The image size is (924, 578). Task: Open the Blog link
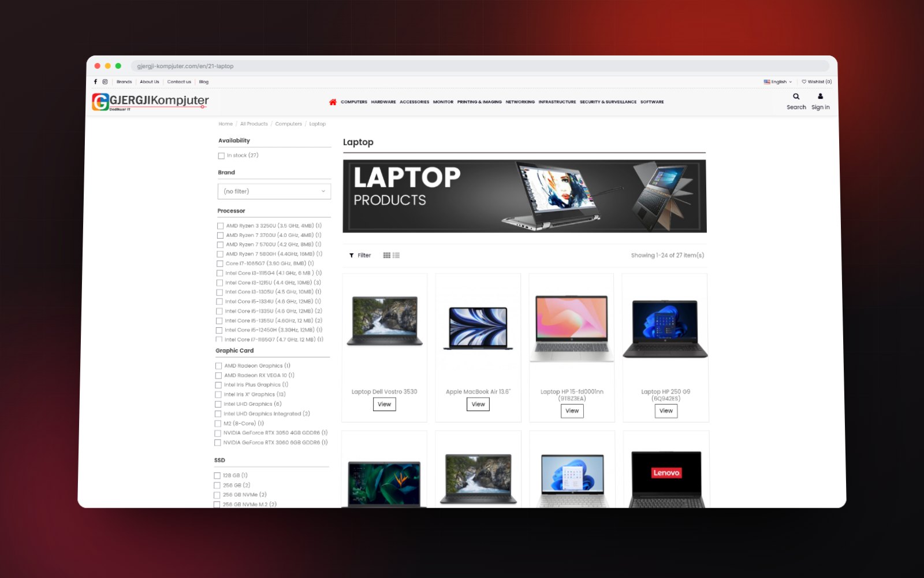click(204, 81)
